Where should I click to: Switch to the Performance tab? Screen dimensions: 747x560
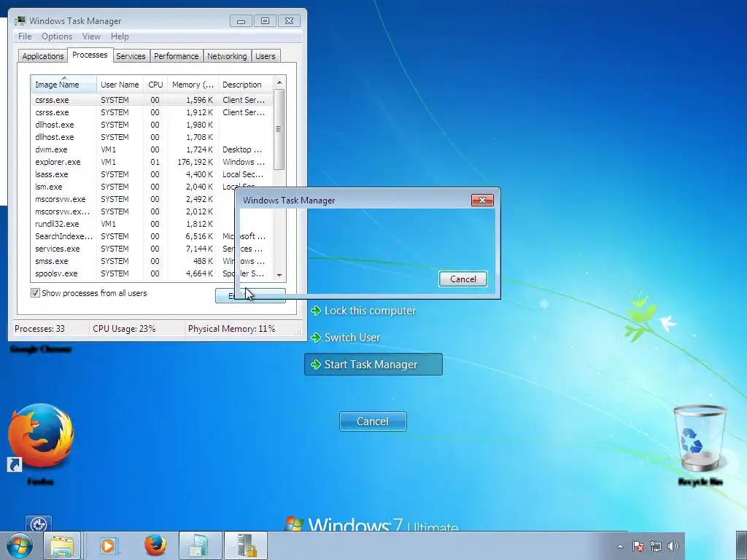[x=177, y=56]
